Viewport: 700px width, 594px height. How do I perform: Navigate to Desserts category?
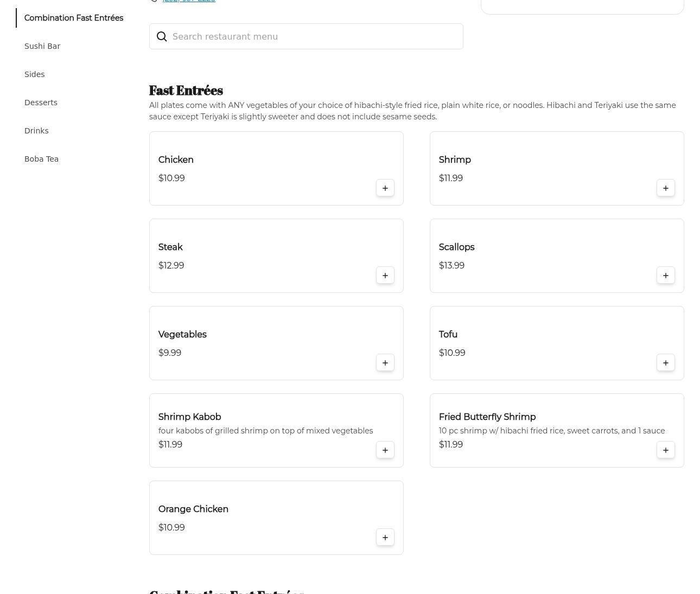(41, 103)
